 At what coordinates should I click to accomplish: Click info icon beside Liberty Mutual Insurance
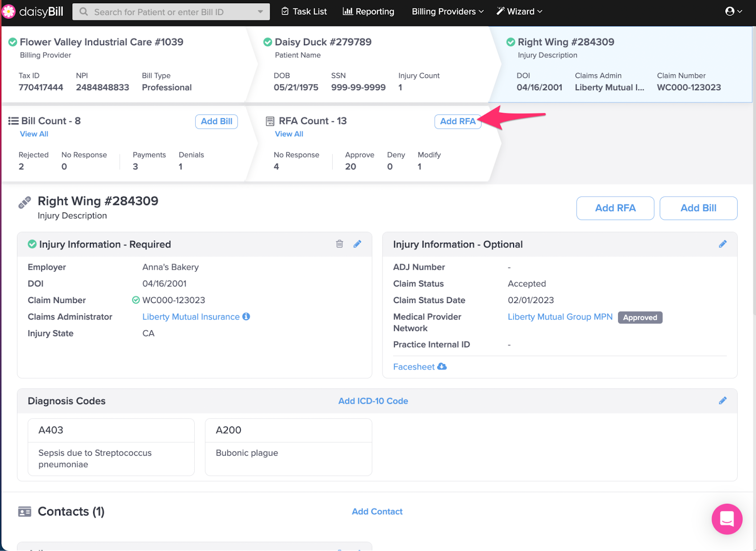[246, 317]
